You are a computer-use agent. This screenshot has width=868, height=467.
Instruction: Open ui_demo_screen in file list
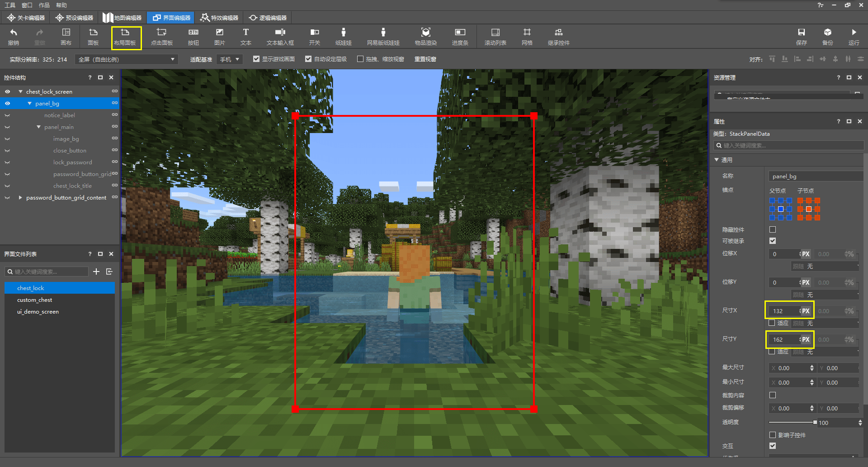(60, 311)
